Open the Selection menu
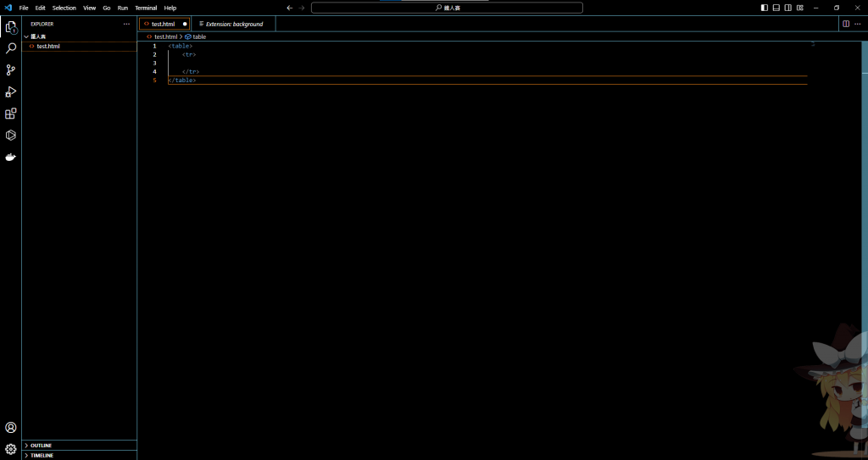This screenshot has height=460, width=868. click(64, 8)
